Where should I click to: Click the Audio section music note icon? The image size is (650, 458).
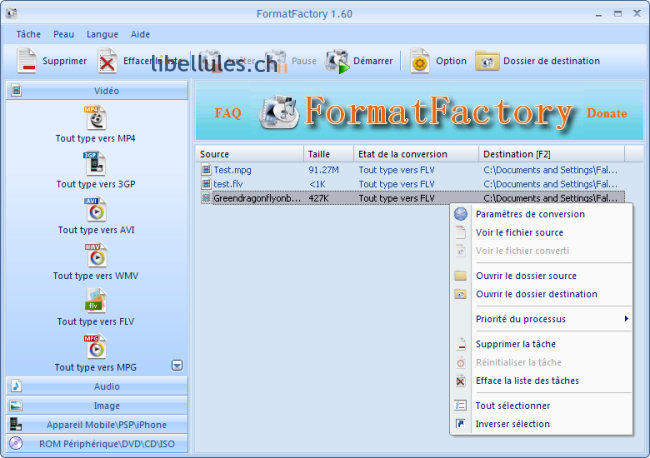click(x=16, y=386)
